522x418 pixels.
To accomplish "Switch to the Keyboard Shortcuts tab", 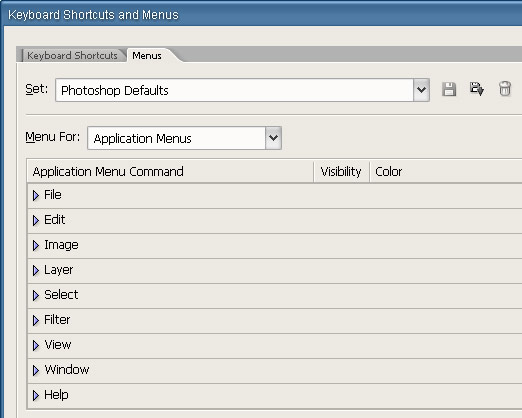I will pyautogui.click(x=72, y=55).
